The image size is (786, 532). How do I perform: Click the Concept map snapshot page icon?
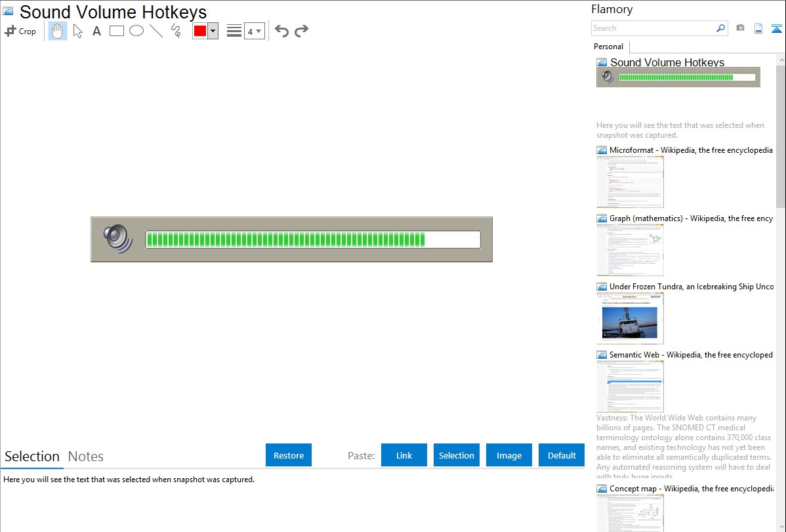[602, 488]
